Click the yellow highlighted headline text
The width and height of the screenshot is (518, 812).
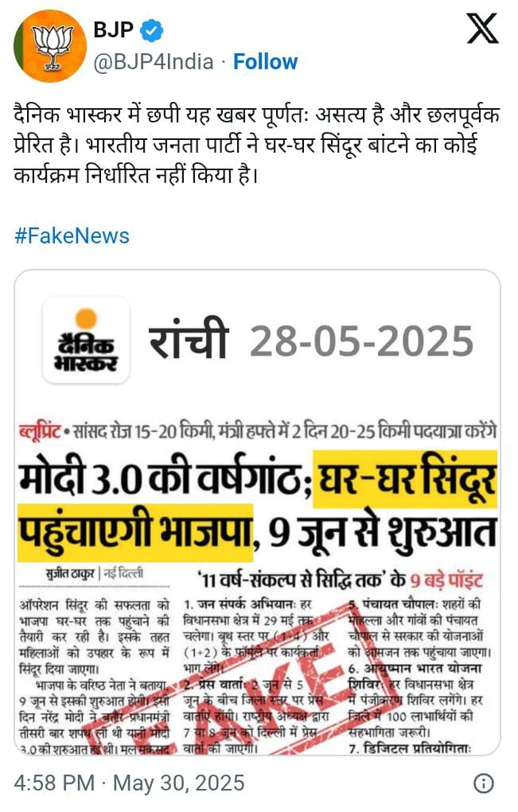click(x=407, y=480)
